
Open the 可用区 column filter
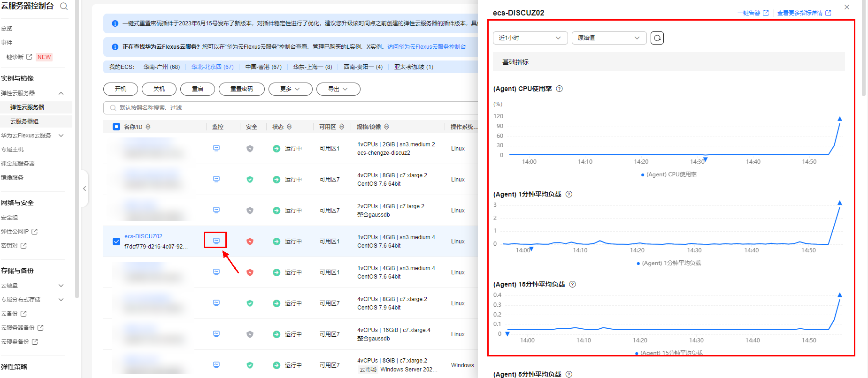[x=342, y=127]
